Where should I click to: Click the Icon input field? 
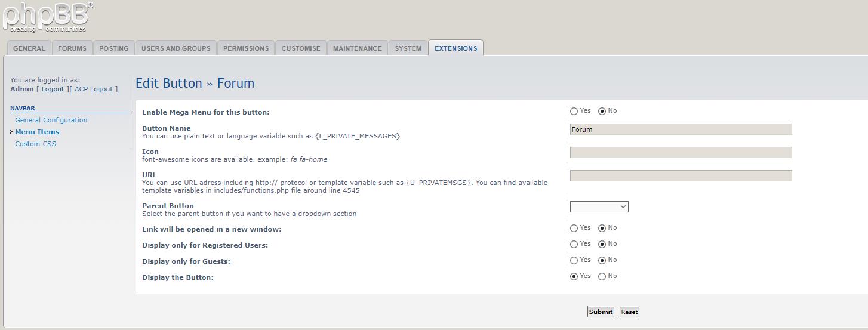click(681, 153)
